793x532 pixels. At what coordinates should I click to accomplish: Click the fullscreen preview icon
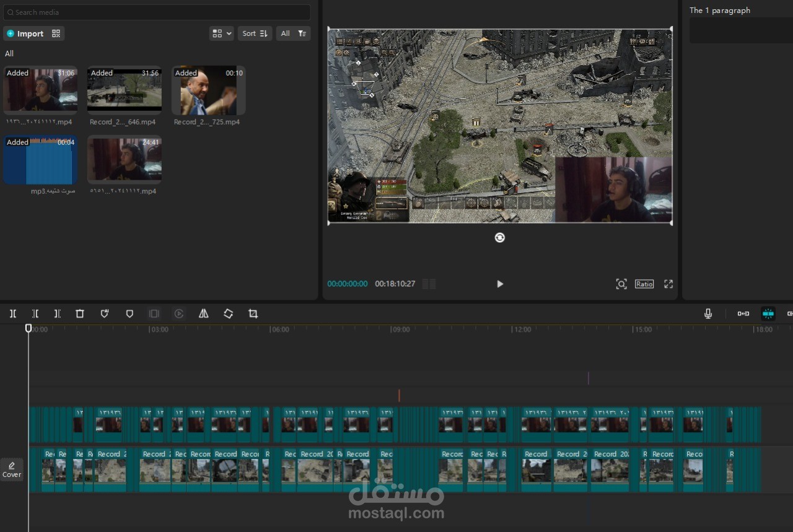point(668,284)
